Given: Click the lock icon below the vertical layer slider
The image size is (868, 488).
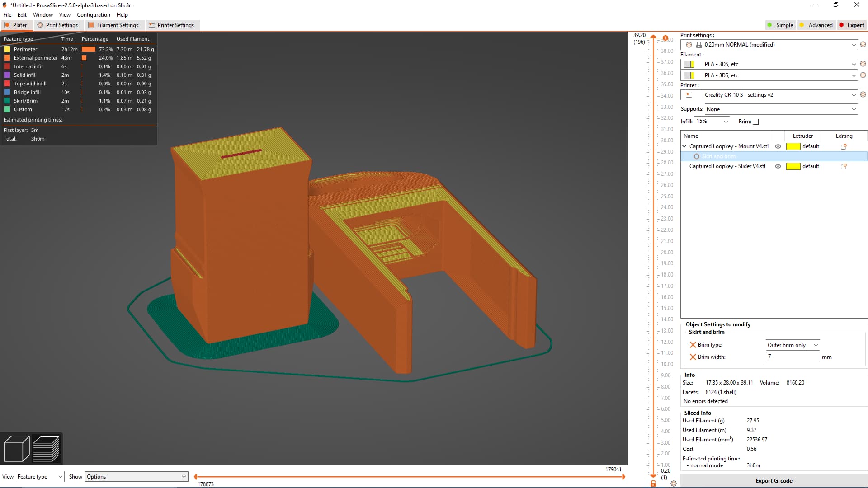Looking at the screenshot, I should point(653,483).
